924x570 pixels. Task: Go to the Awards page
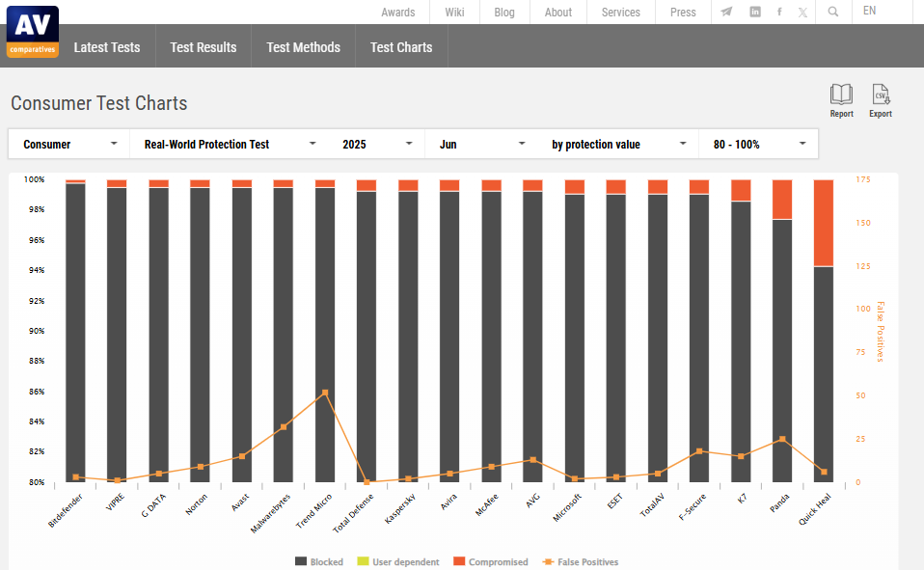pos(397,12)
